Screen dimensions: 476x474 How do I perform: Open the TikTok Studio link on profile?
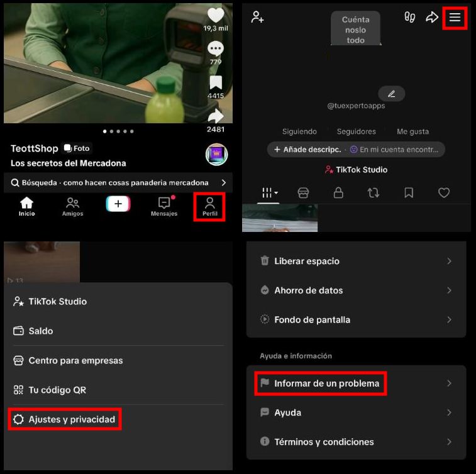[x=356, y=170]
